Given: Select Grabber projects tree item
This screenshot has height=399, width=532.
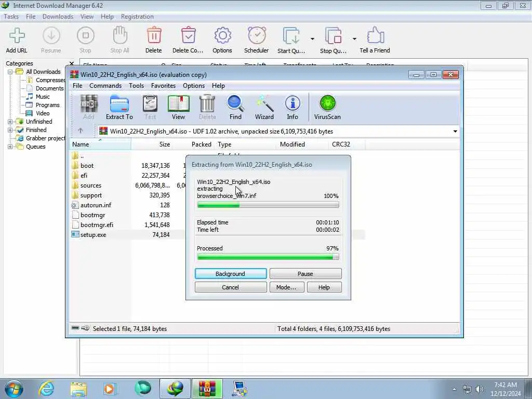Looking at the screenshot, I should (45, 138).
